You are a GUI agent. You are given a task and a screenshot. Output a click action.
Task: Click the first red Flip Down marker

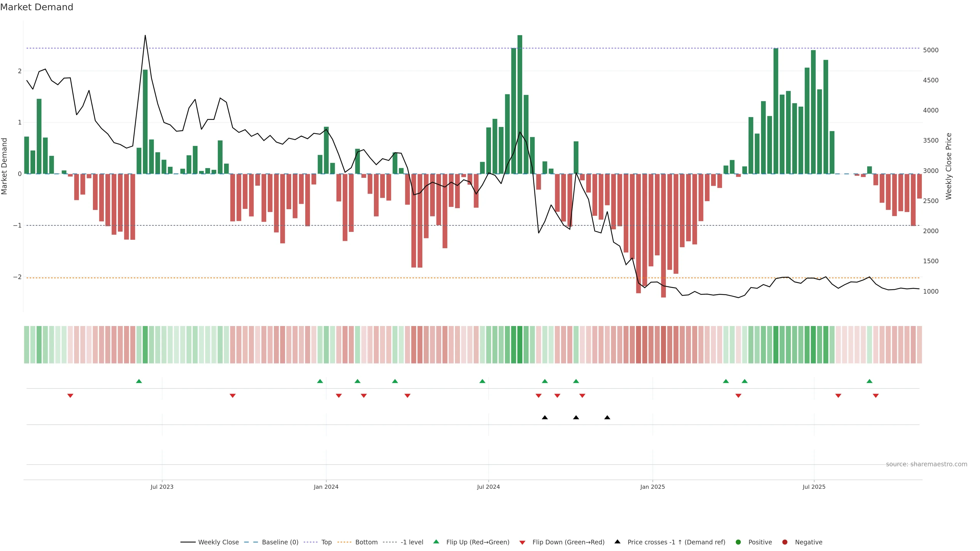70,396
